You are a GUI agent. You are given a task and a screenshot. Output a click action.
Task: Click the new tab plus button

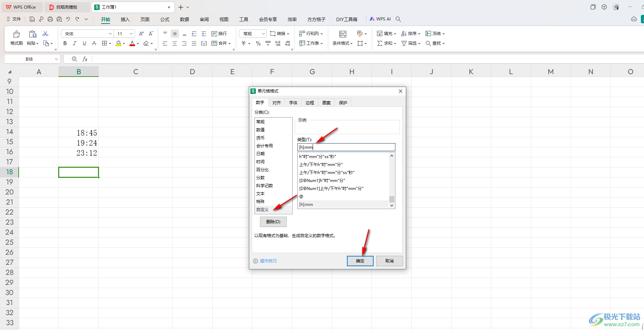(x=181, y=7)
